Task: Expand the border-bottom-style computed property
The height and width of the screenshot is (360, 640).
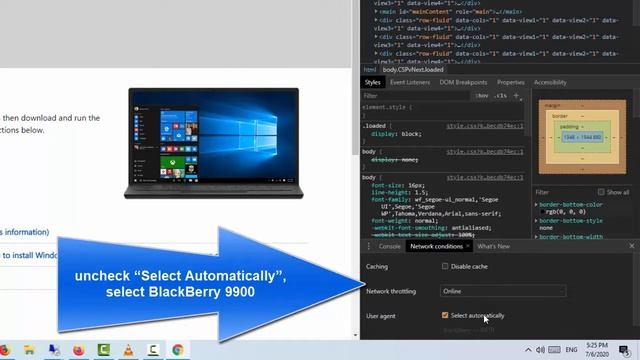Action: [x=536, y=220]
